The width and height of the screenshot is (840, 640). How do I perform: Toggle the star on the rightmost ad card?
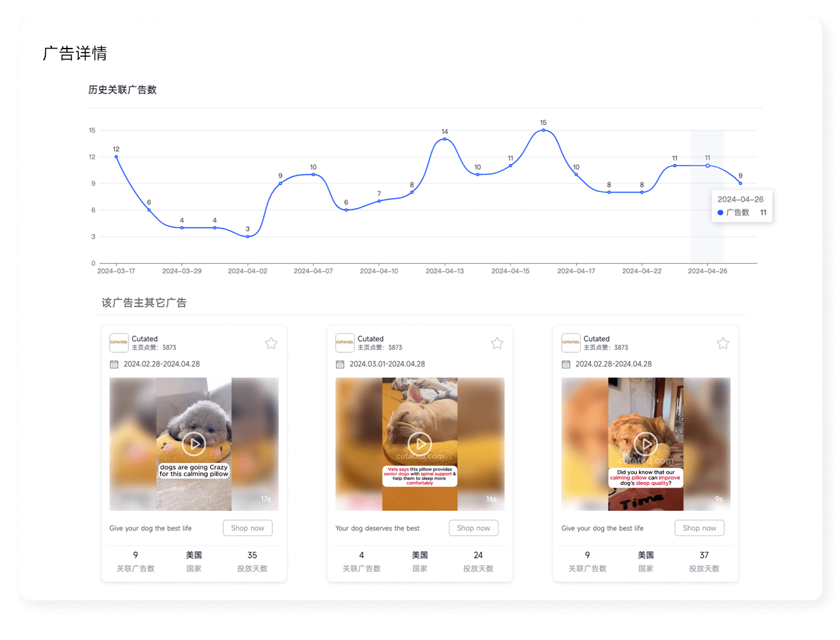(x=723, y=343)
